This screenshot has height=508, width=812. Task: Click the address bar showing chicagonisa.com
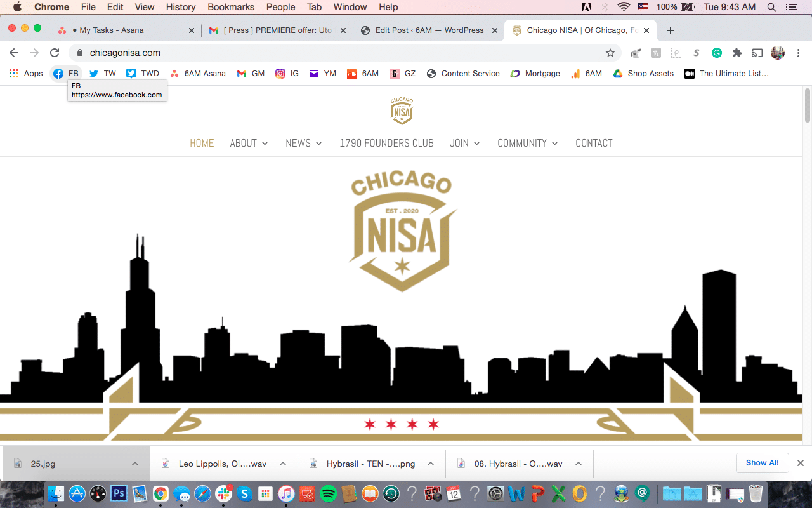click(343, 53)
